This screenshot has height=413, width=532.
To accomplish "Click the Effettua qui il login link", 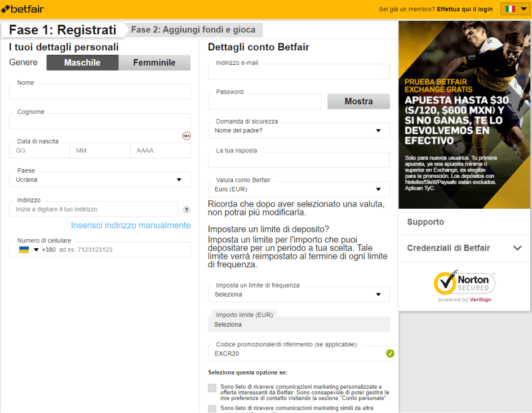I will tap(464, 9).
